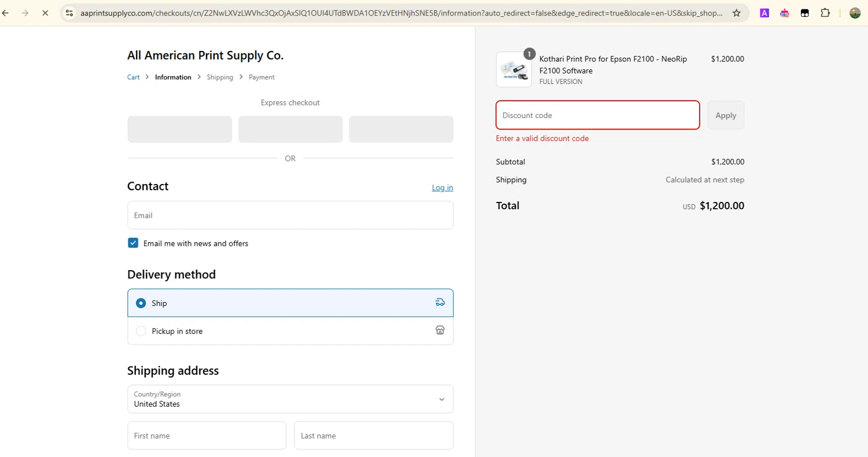Open the pink robot extension icon
This screenshot has width=868, height=457.
coord(785,13)
